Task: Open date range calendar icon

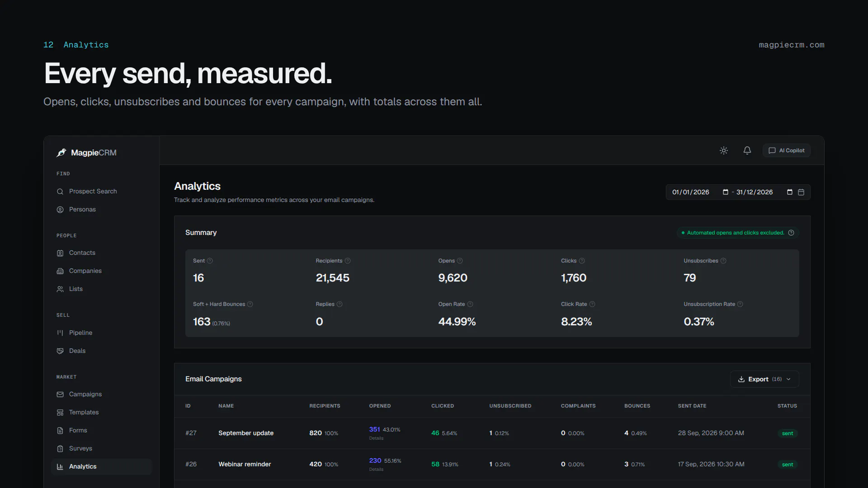Action: 801,192
